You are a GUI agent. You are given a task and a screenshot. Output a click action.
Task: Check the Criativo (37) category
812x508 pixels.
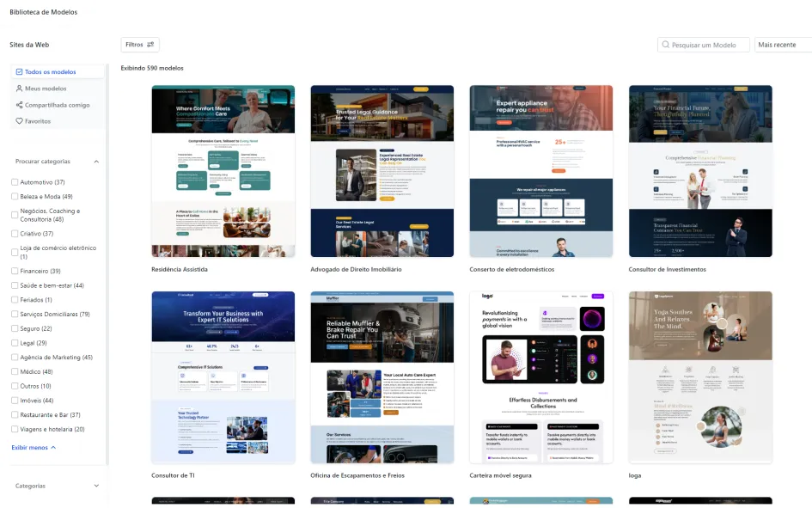[15, 234]
